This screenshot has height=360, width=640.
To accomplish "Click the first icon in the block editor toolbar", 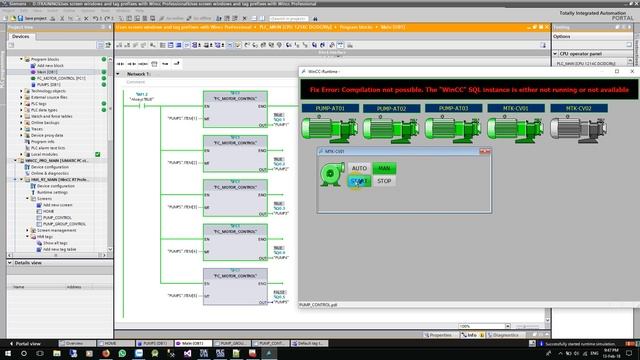I will click(119, 45).
